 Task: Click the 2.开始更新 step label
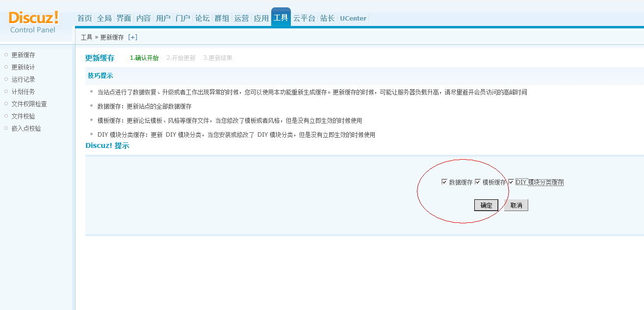pyautogui.click(x=181, y=58)
